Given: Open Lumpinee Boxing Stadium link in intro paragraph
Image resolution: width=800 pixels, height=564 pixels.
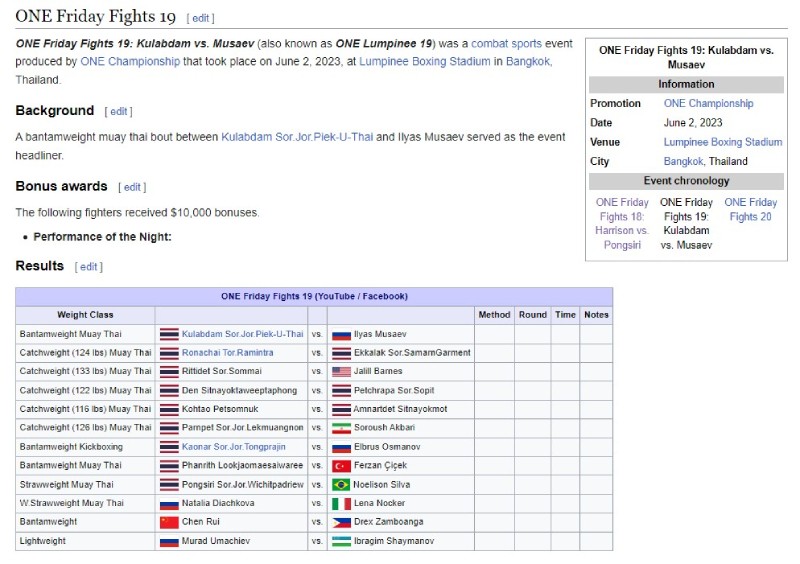Looking at the screenshot, I should click(x=424, y=62).
